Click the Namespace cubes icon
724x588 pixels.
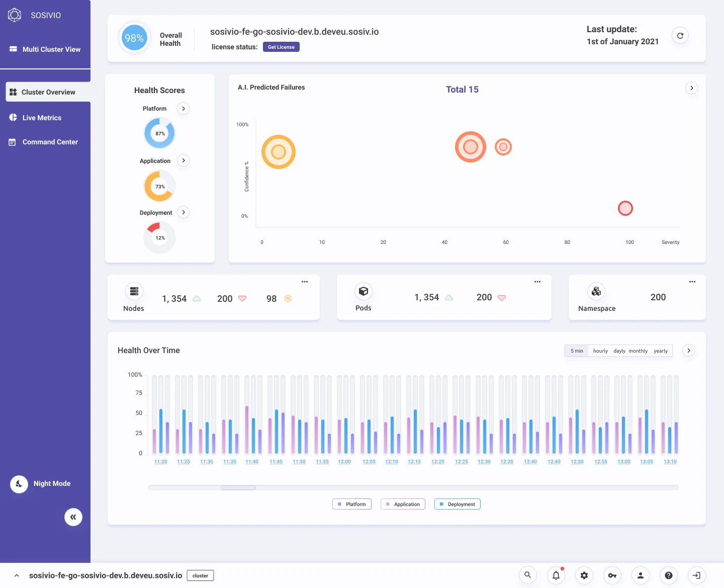(596, 291)
